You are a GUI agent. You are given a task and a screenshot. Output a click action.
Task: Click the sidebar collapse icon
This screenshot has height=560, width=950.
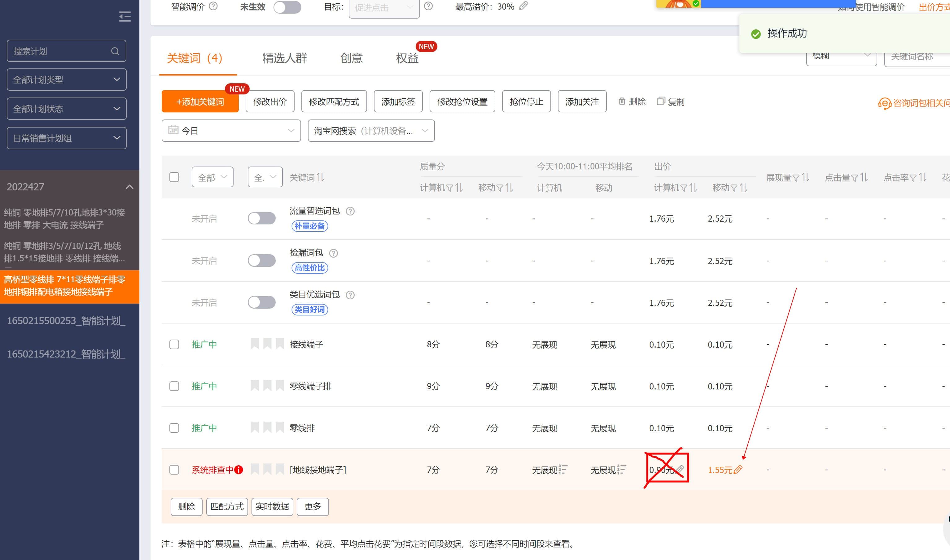click(125, 17)
